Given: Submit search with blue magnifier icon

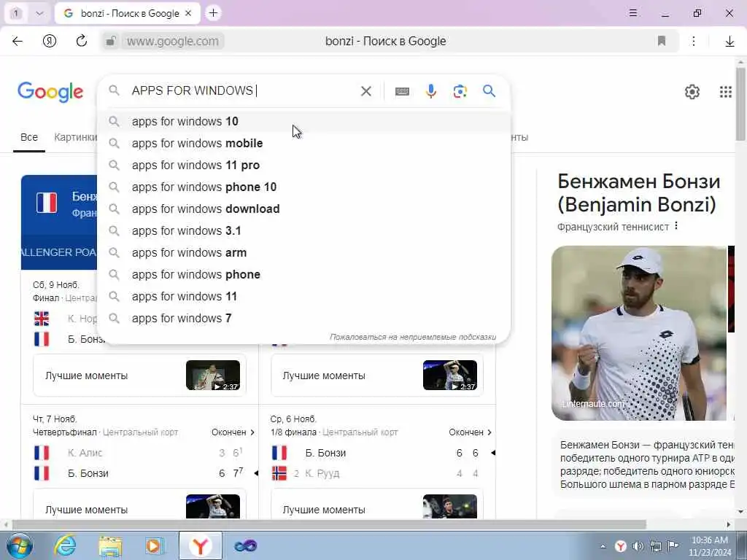Looking at the screenshot, I should pyautogui.click(x=489, y=91).
